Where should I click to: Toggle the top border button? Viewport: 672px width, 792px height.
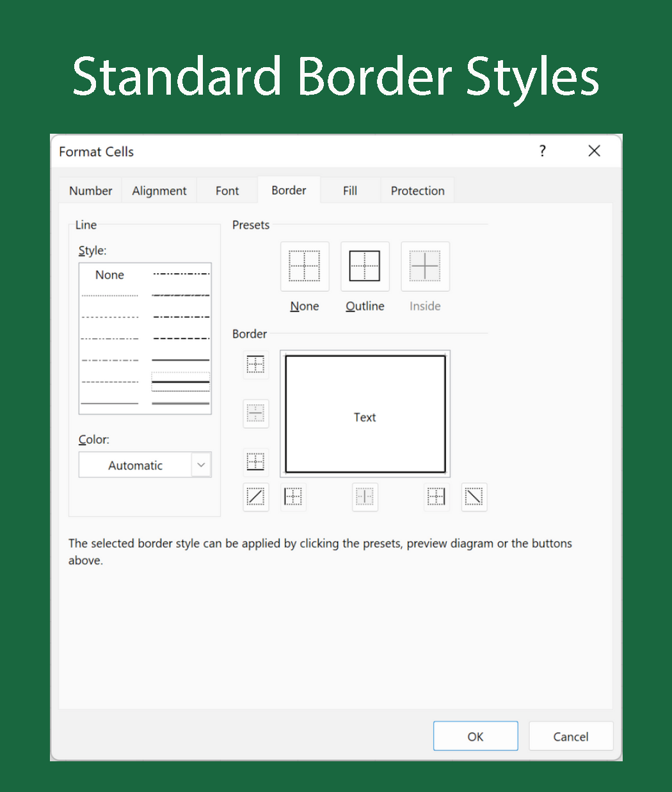click(255, 365)
